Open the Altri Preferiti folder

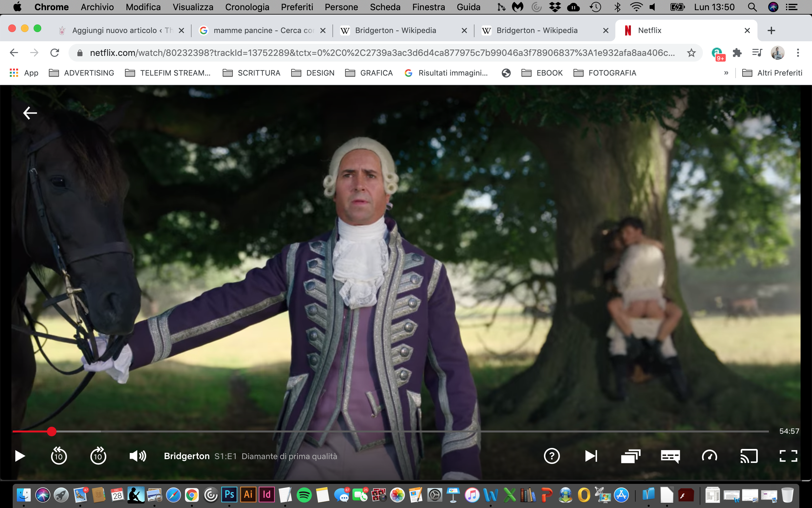772,73
